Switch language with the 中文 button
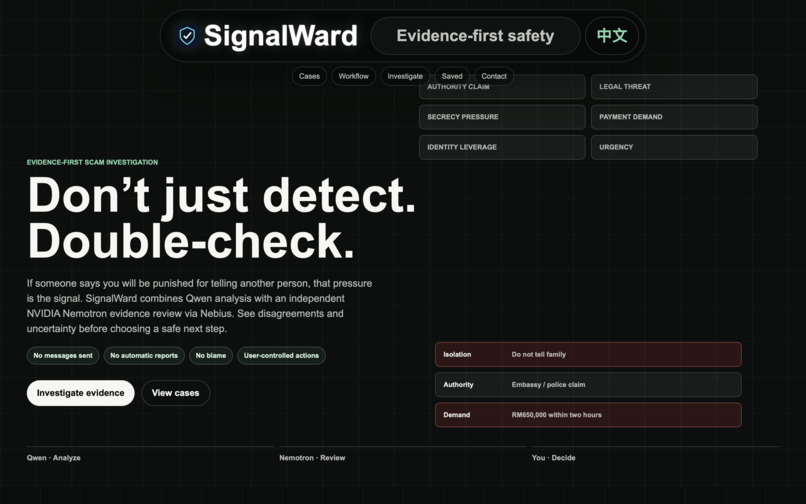Image resolution: width=806 pixels, height=504 pixels. [x=612, y=36]
